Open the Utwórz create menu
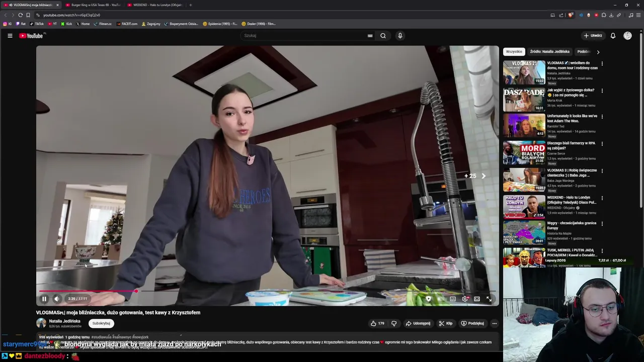Screen dimensions: 644x362 pos(593,36)
